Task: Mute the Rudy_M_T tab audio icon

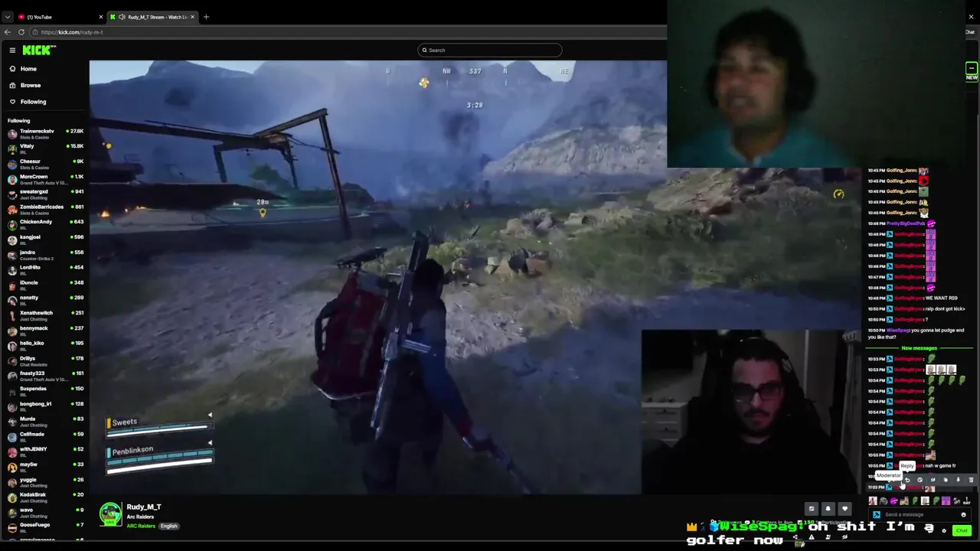Action: point(122,17)
